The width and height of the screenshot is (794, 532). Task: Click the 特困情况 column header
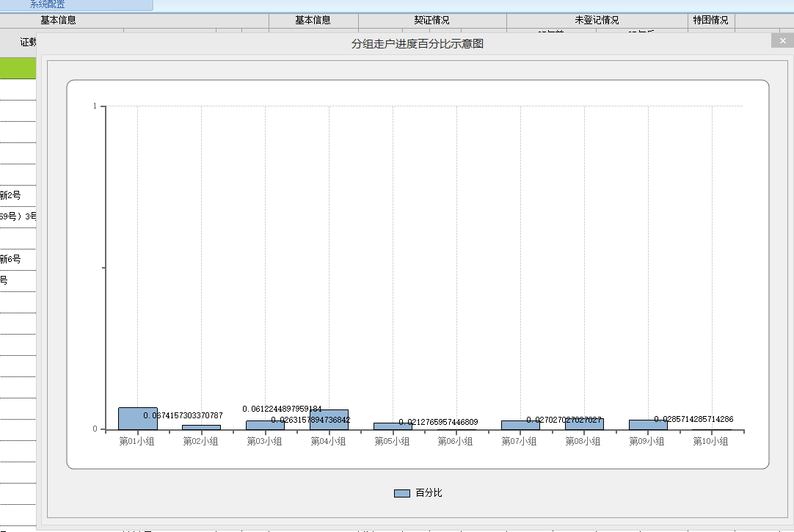pyautogui.click(x=710, y=21)
